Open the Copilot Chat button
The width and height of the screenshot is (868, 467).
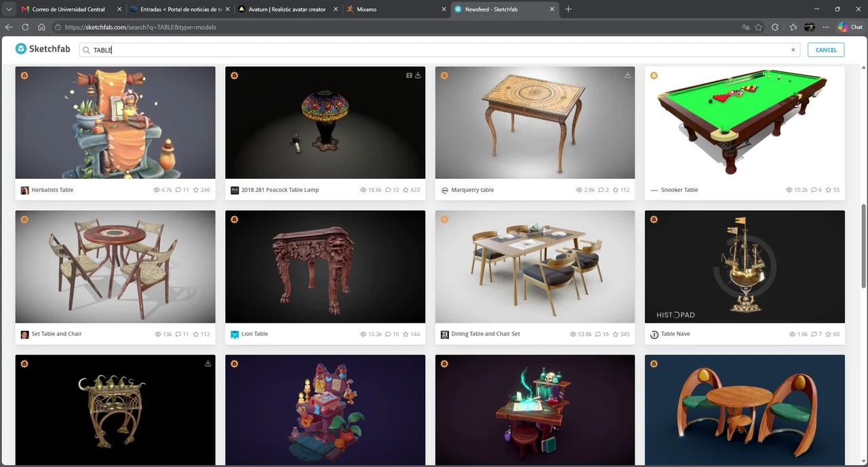850,27
